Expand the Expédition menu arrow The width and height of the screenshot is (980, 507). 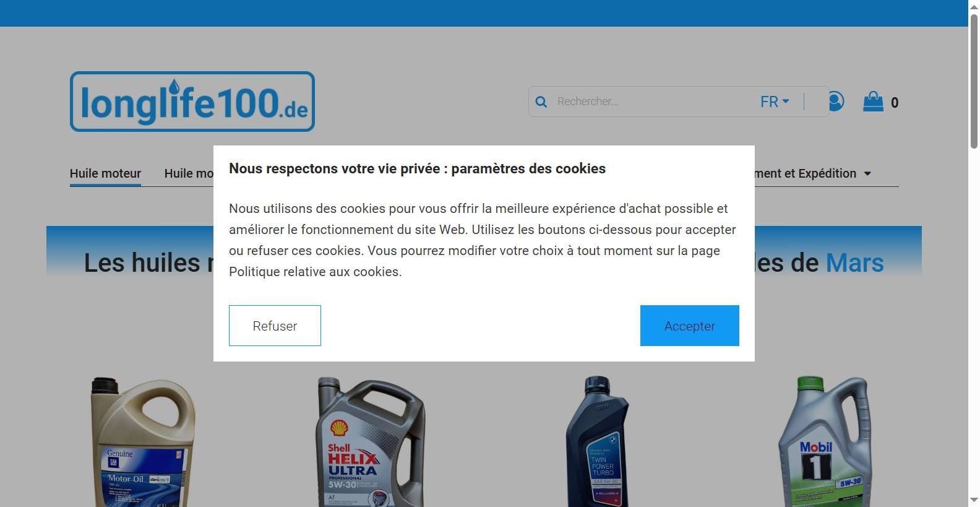click(x=867, y=174)
